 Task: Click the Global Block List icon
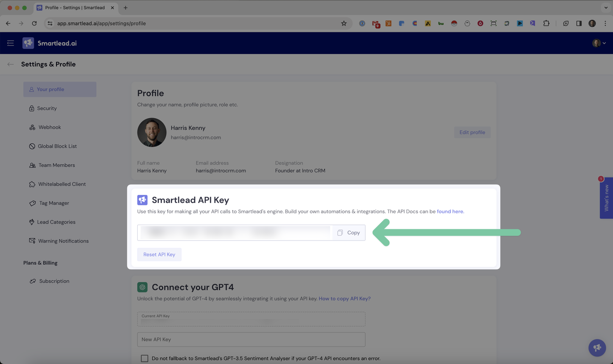(32, 146)
